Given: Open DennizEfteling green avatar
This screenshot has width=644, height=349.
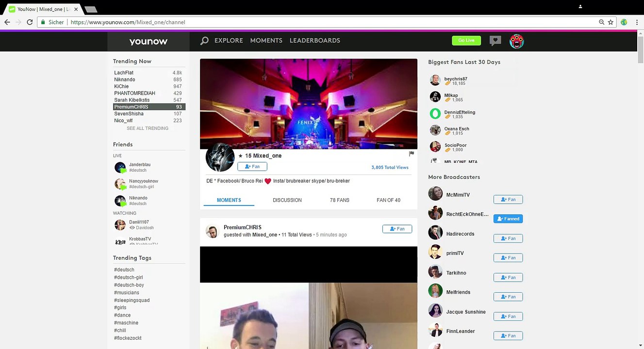Looking at the screenshot, I should coord(435,113).
